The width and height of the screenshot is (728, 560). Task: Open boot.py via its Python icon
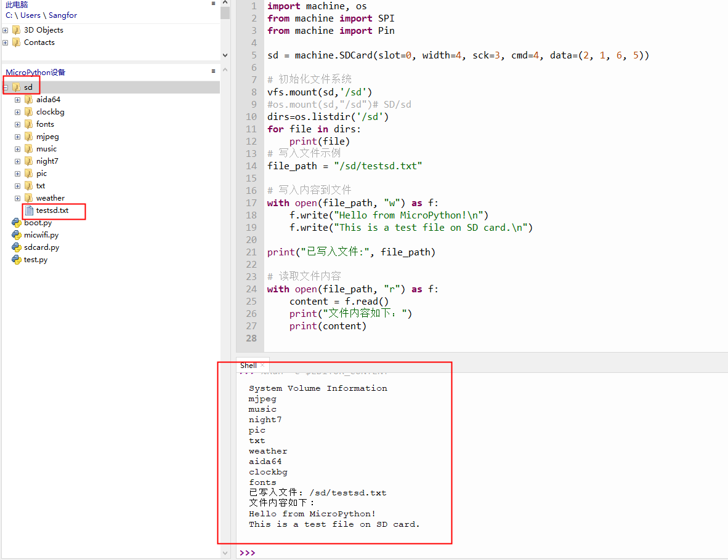point(16,223)
